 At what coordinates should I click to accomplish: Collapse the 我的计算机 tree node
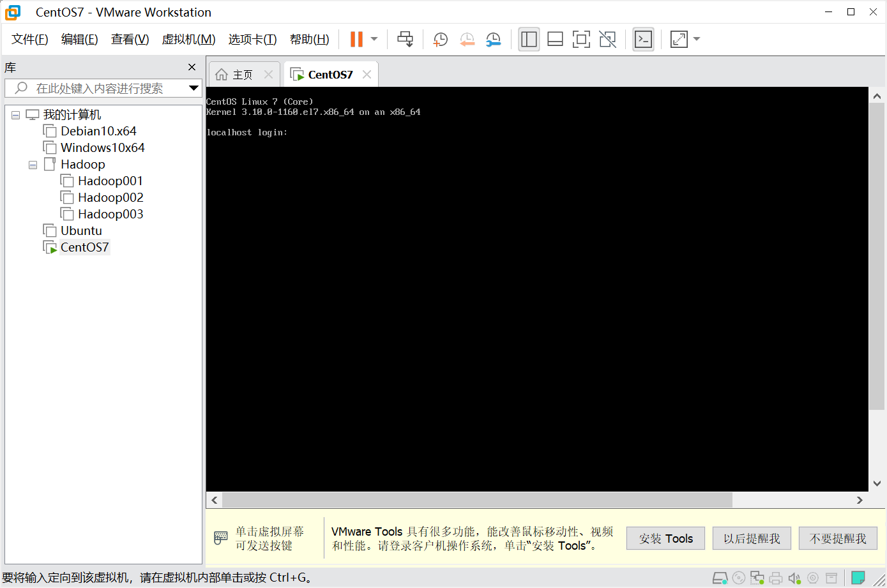(15, 116)
